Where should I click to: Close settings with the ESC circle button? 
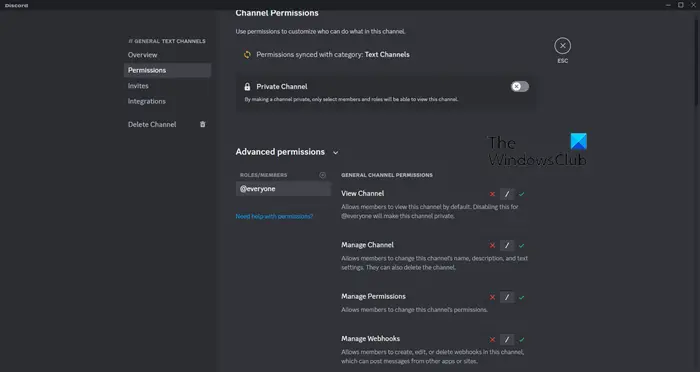(x=562, y=46)
